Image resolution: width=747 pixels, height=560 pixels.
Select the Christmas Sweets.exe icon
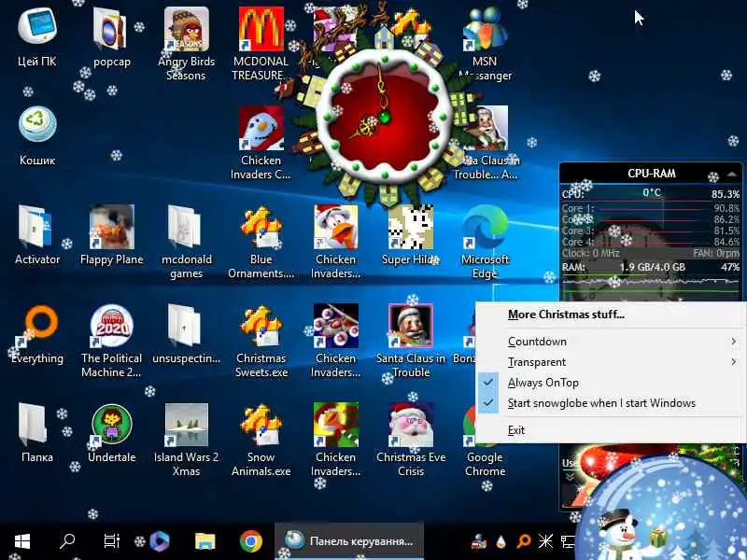pos(261,326)
